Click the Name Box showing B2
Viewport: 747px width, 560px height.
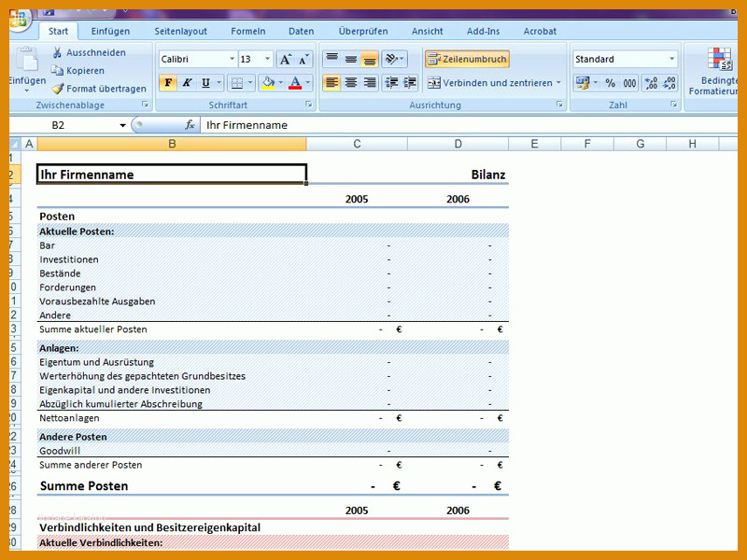[x=63, y=125]
